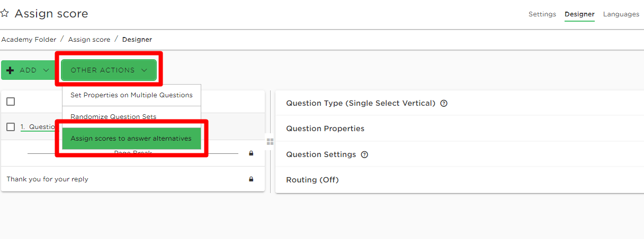This screenshot has width=644, height=239.
Task: Click the help icon next to Question Settings
Action: (364, 155)
